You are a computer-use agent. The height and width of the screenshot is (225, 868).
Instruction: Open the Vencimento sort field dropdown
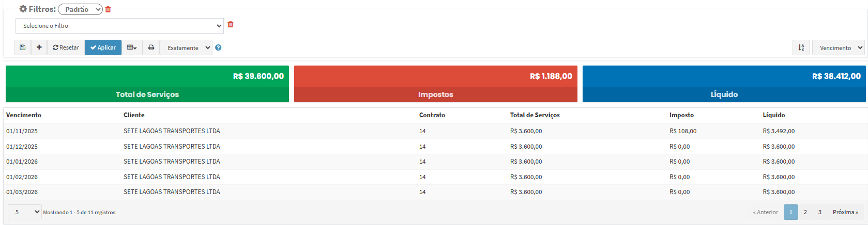click(x=838, y=47)
